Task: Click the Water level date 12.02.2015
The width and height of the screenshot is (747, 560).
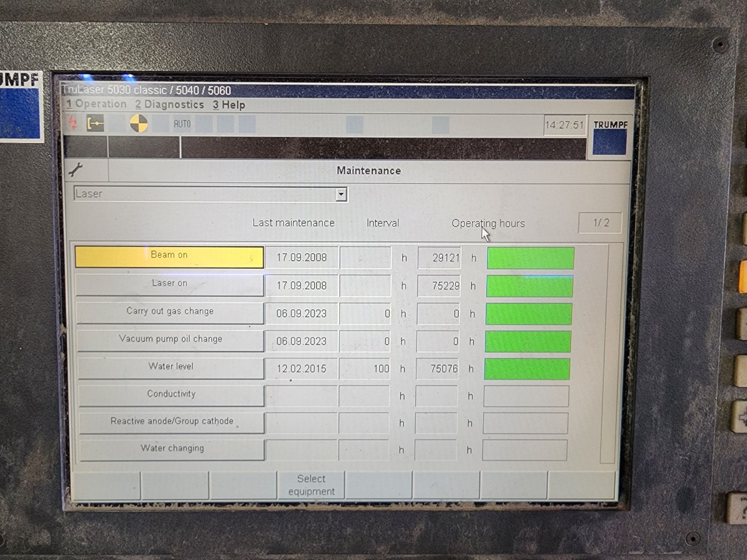Action: click(302, 368)
